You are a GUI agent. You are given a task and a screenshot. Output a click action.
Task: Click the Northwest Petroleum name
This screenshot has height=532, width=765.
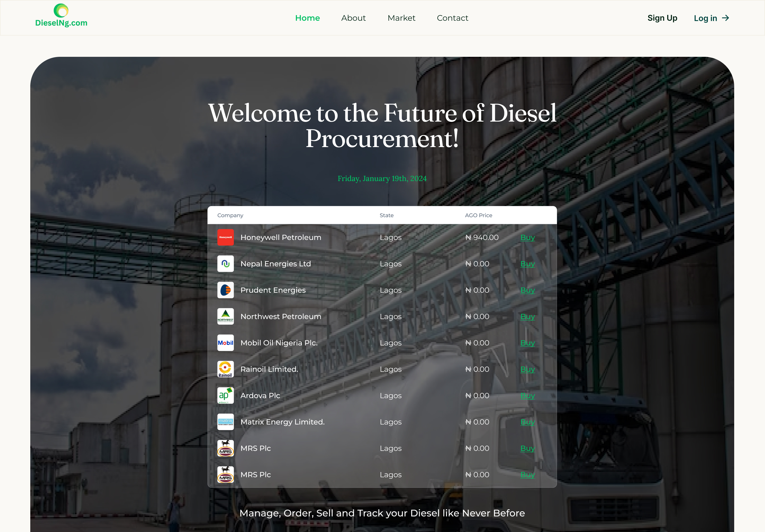[x=281, y=316]
